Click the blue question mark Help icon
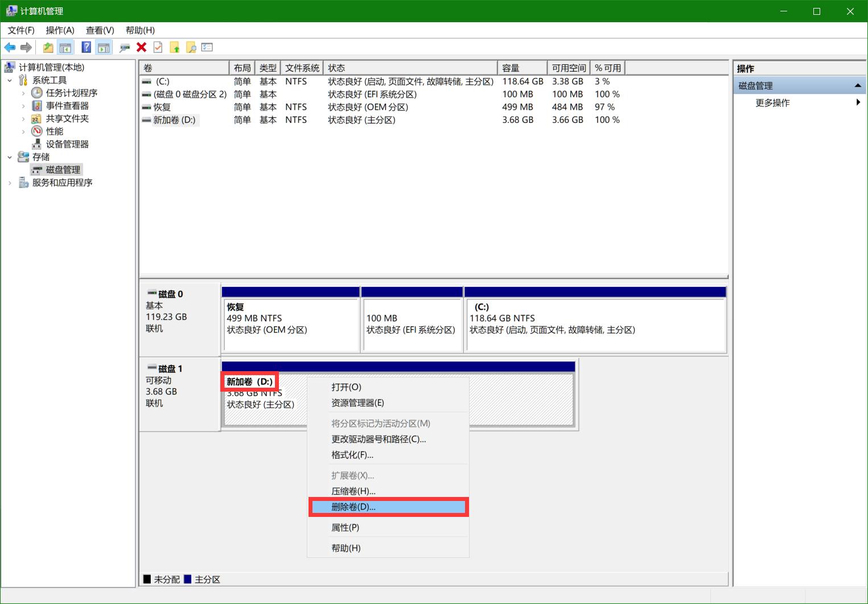The width and height of the screenshot is (868, 604). point(86,47)
